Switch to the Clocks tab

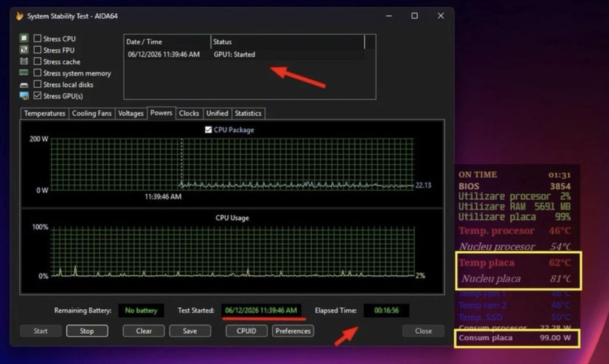click(189, 113)
